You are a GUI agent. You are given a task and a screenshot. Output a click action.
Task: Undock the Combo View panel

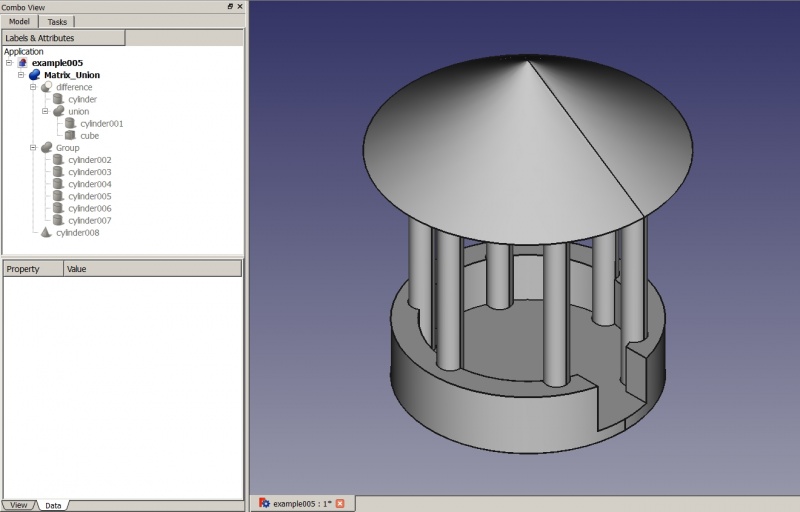click(x=230, y=7)
